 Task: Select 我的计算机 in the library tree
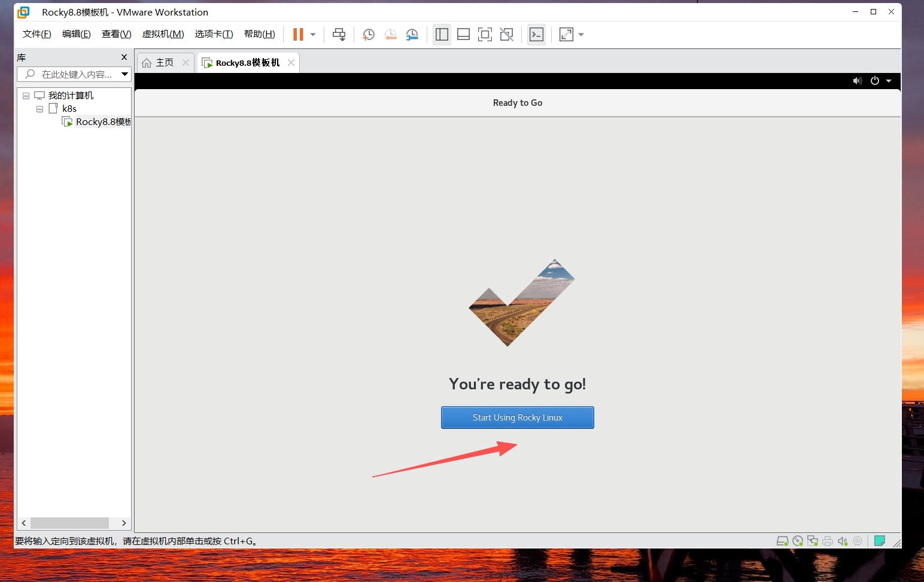pyautogui.click(x=71, y=96)
